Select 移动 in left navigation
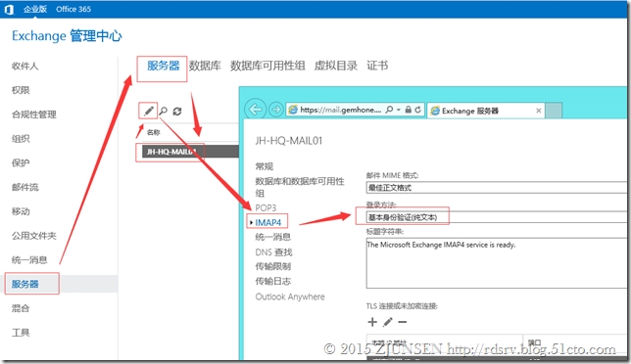This screenshot has height=364, width=631. click(21, 211)
